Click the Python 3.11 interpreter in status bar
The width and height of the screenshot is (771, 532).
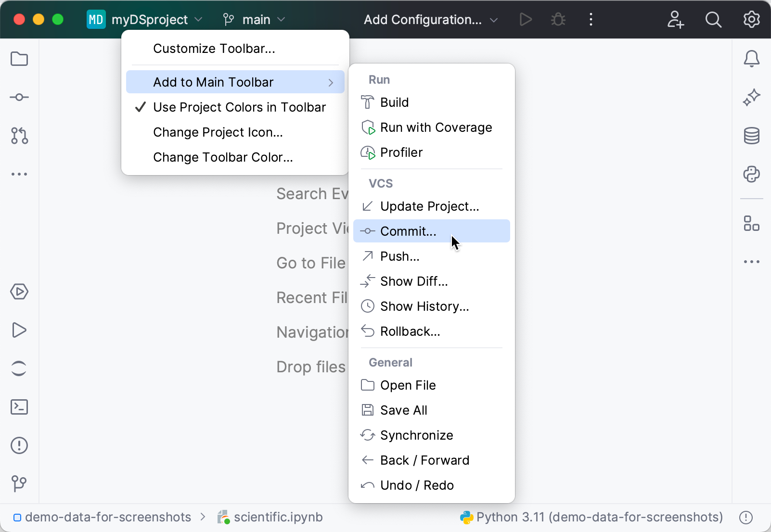coord(591,517)
